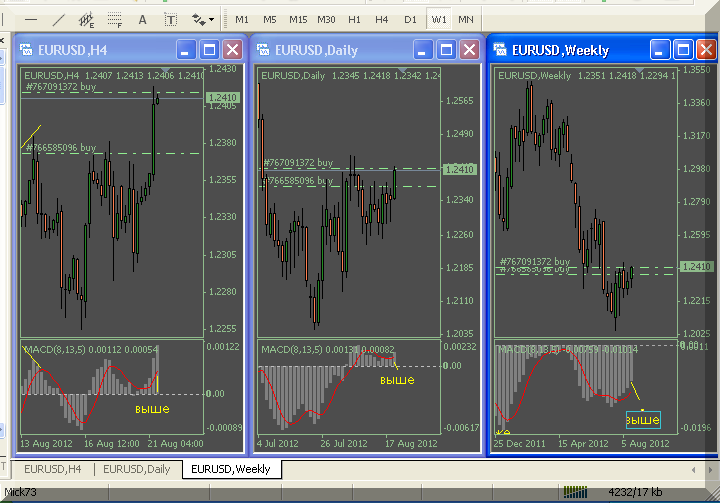Select the trendline drawing tool
This screenshot has height=503, width=720.
click(59, 19)
